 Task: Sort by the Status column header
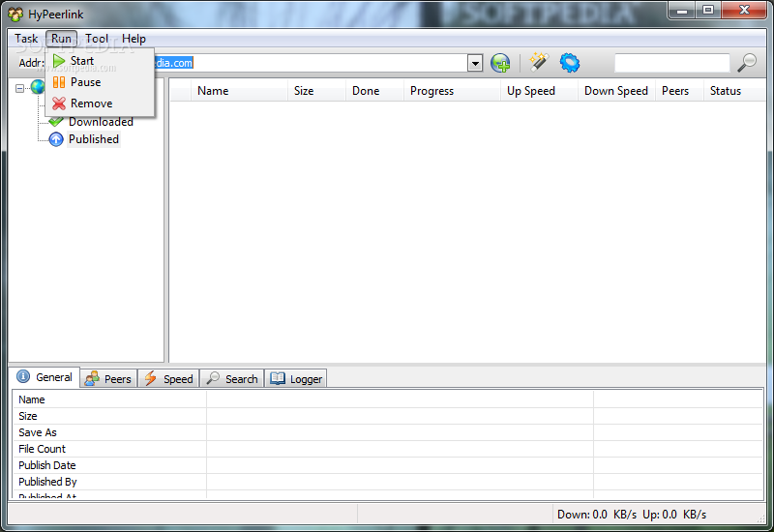pyautogui.click(x=734, y=91)
